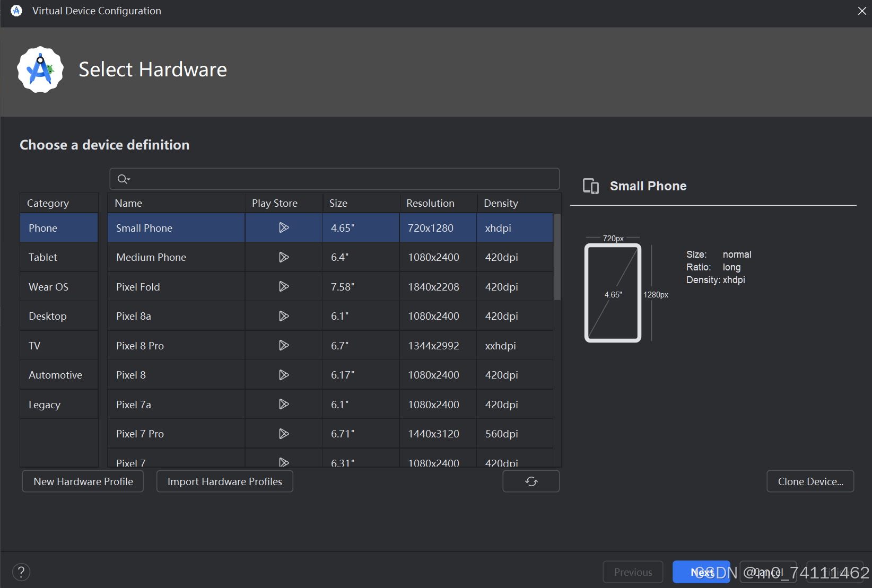Focus the device search field
872x588 pixels.
click(335, 179)
